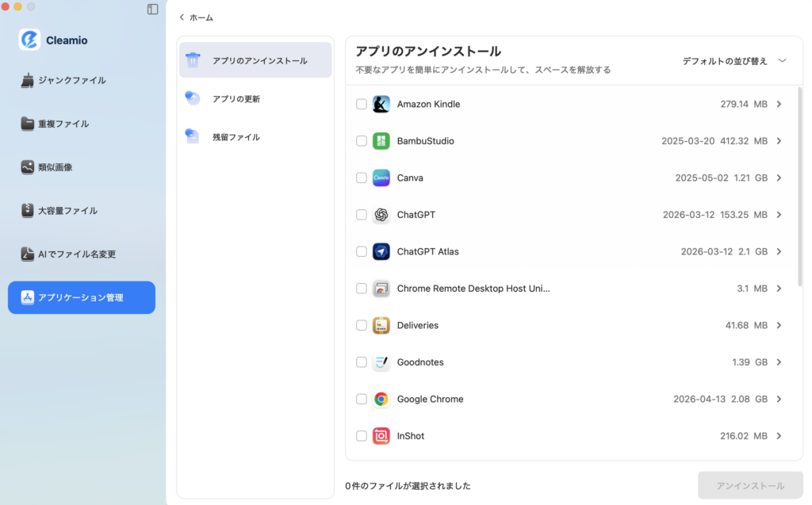Check the Google Chrome checkbox
Viewport: 812px width, 505px height.
[361, 399]
